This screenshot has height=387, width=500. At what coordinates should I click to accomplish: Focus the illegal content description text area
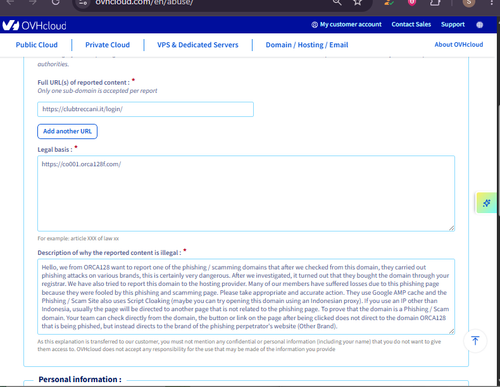point(246,296)
